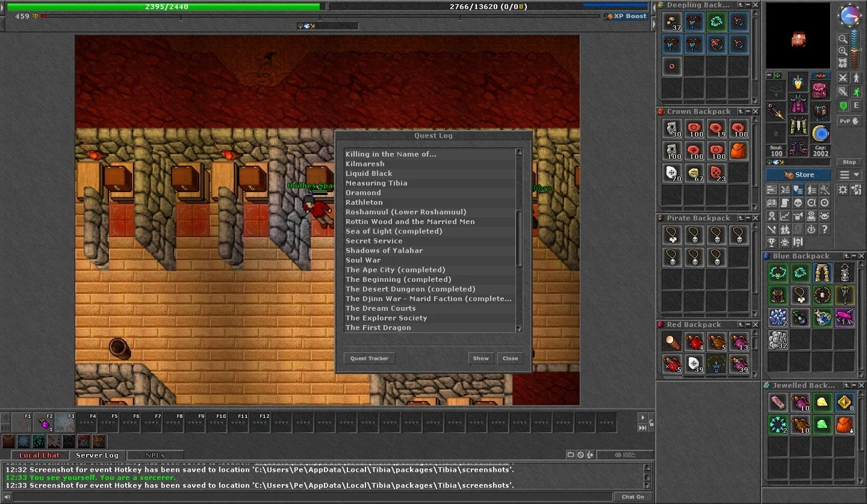Toggle stand-still mode (standing figure)
This screenshot has height=504, width=867.
click(x=856, y=77)
